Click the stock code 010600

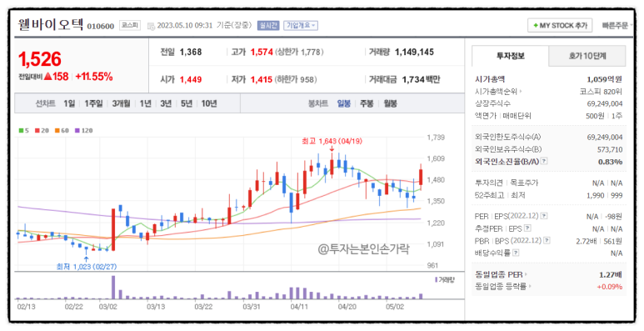101,27
